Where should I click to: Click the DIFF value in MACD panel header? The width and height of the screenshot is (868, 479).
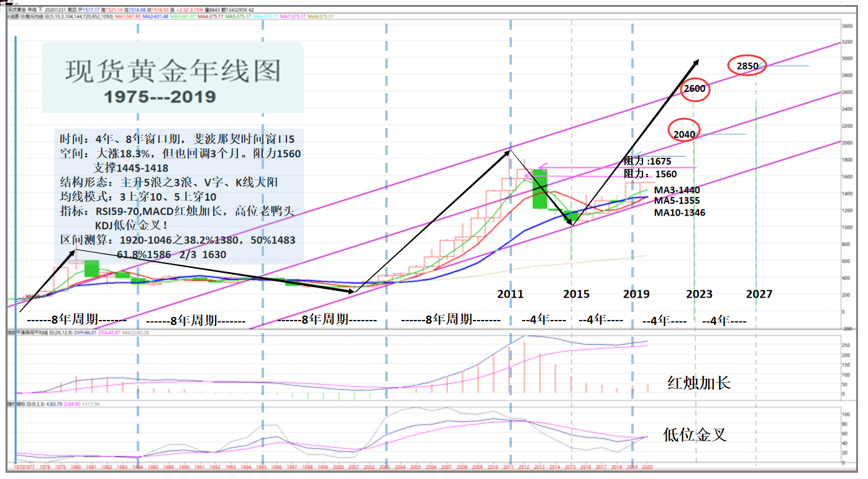click(x=84, y=332)
